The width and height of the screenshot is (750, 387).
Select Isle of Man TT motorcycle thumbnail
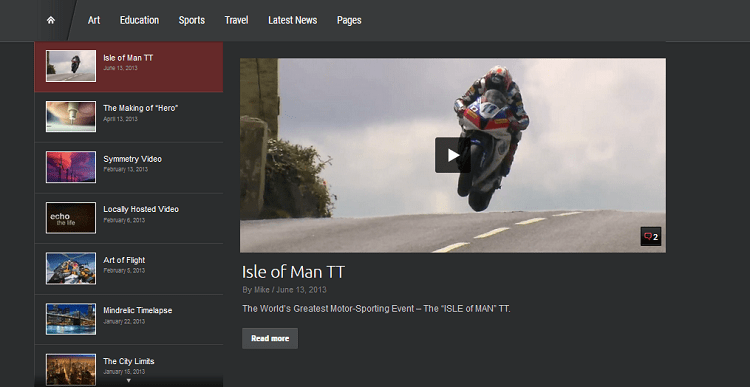[x=71, y=66]
